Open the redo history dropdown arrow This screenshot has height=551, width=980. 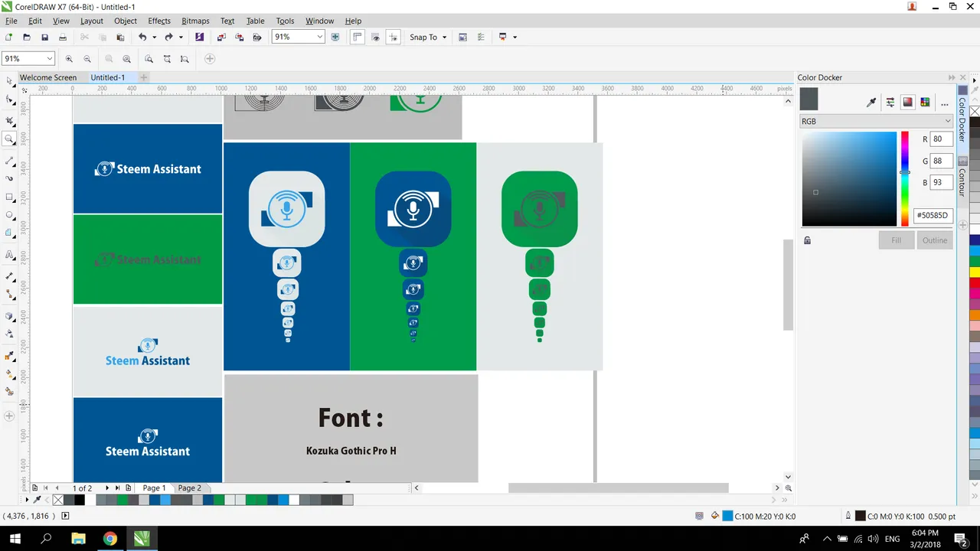(181, 37)
